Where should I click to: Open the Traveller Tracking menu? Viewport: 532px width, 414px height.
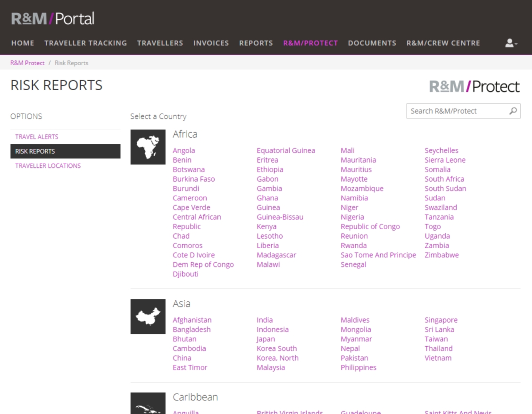coord(85,43)
